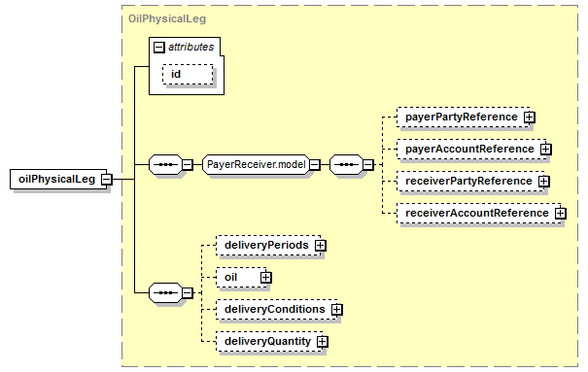588x372 pixels.
Task: Select the PayerReceiver.model group node
Action: click(x=257, y=164)
